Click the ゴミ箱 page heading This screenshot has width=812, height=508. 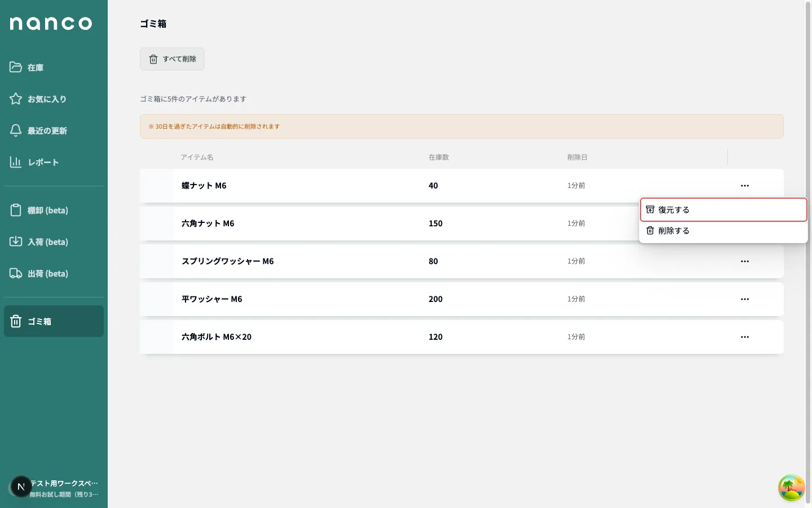pos(153,24)
